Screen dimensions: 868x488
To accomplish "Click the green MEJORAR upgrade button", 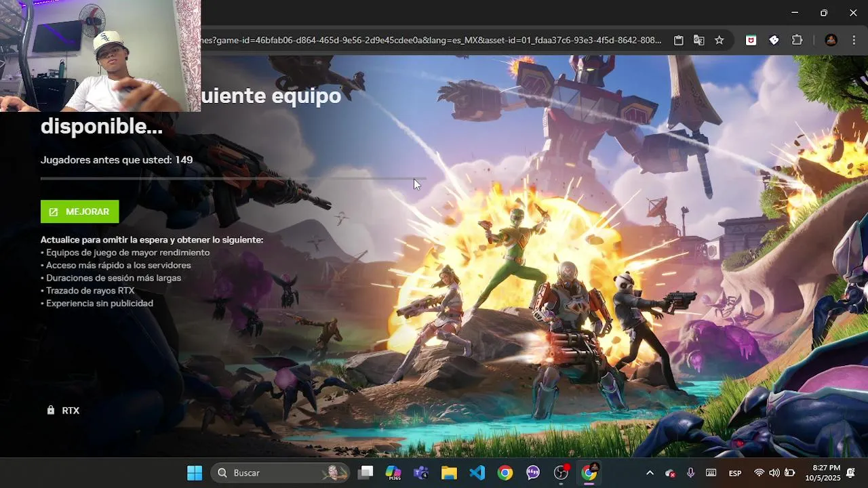I will point(79,211).
